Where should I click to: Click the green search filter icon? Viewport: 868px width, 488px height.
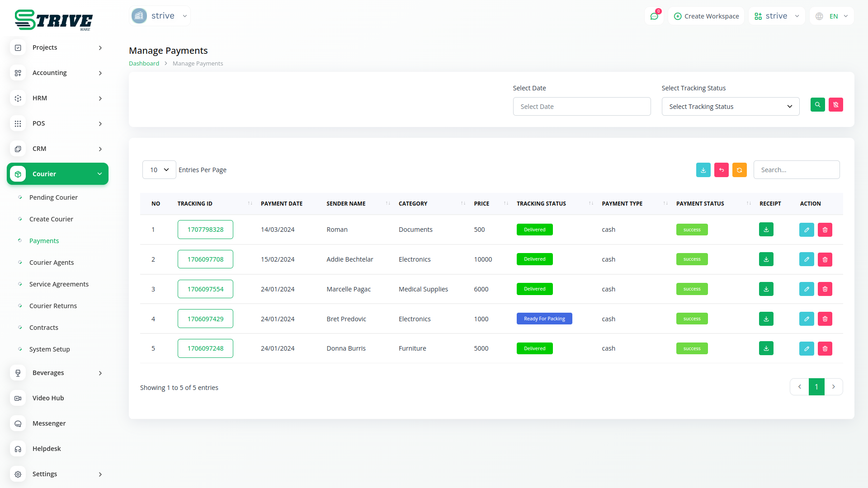(x=817, y=105)
